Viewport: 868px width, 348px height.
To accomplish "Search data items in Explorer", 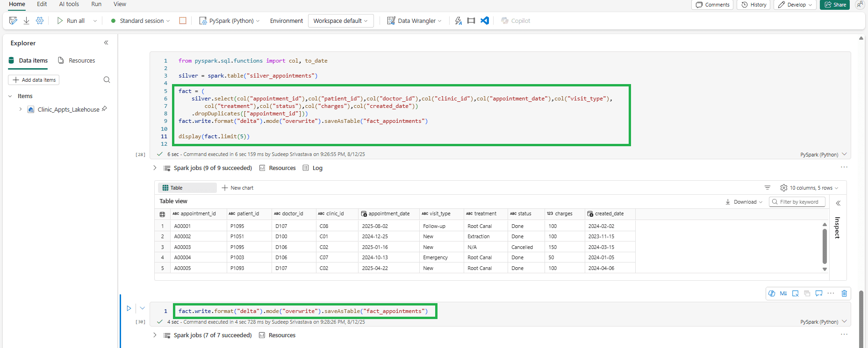I will click(107, 80).
